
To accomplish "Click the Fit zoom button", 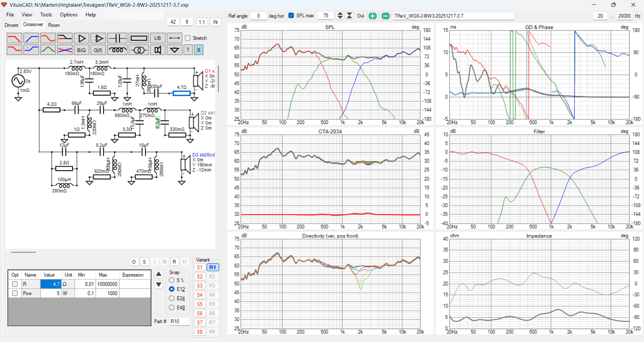I will click(215, 22).
